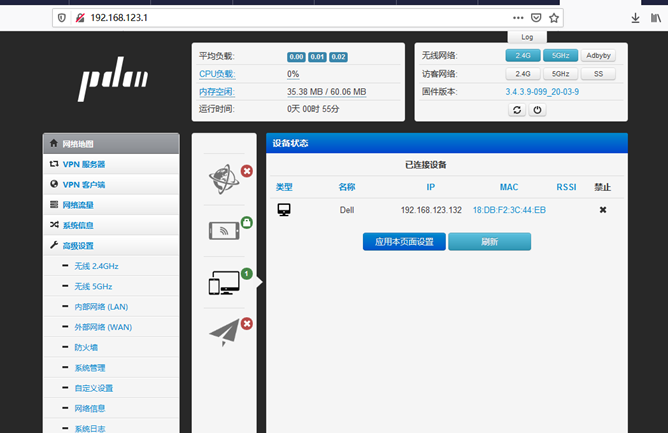Open the browser downloads arrow icon
The image size is (668, 433).
point(635,18)
